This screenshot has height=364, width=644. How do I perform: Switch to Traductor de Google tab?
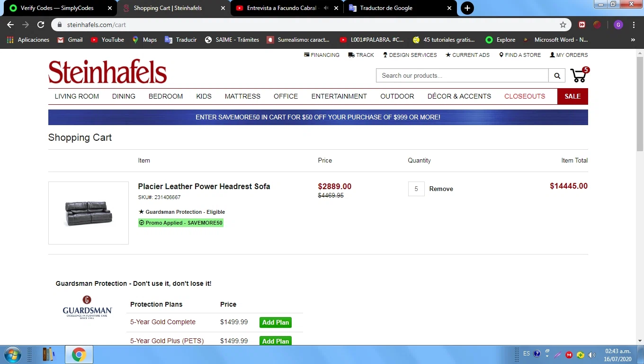point(386,8)
